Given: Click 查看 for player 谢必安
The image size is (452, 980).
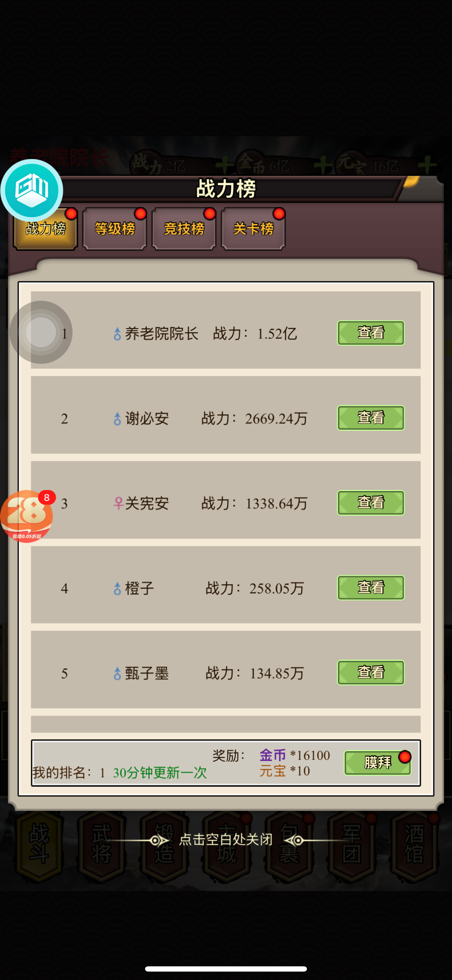Looking at the screenshot, I should [371, 418].
